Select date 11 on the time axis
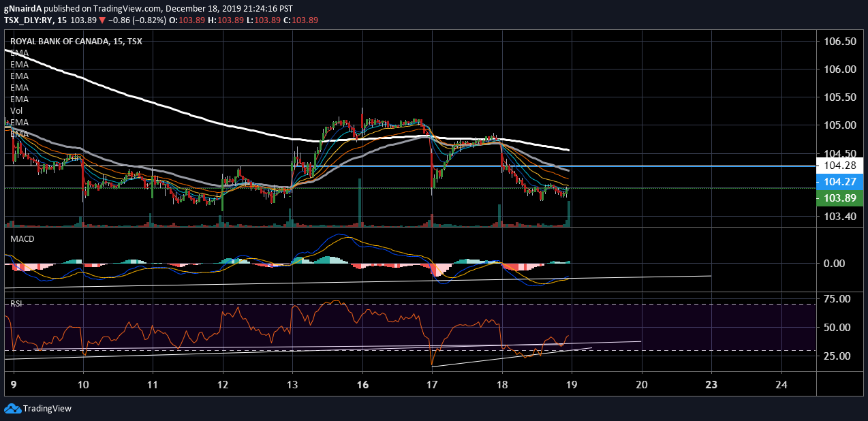The width and height of the screenshot is (868, 421). tap(153, 385)
